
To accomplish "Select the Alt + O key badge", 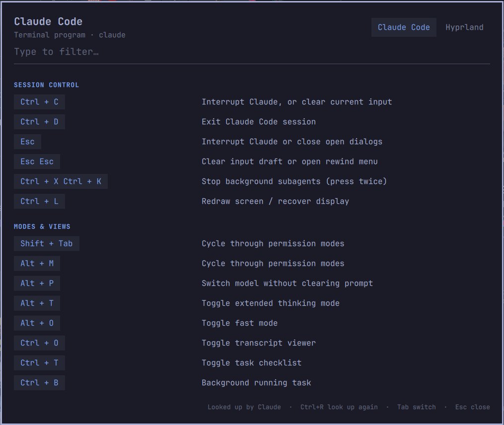I will [37, 323].
